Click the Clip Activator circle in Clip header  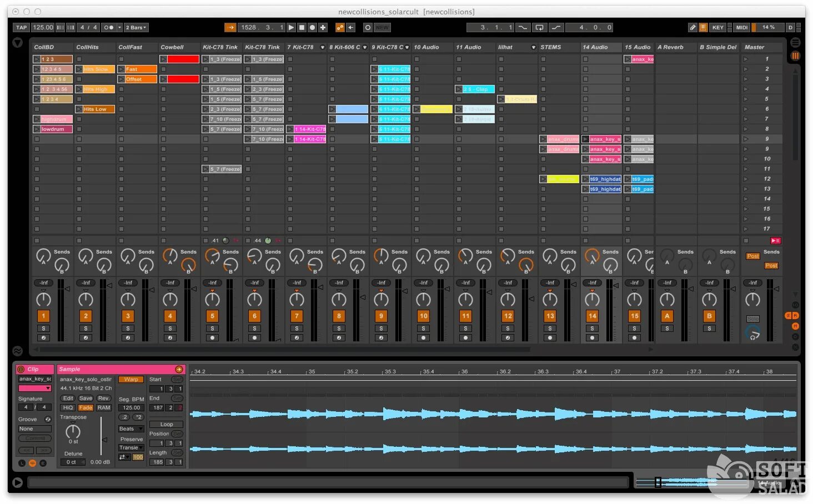(x=21, y=369)
